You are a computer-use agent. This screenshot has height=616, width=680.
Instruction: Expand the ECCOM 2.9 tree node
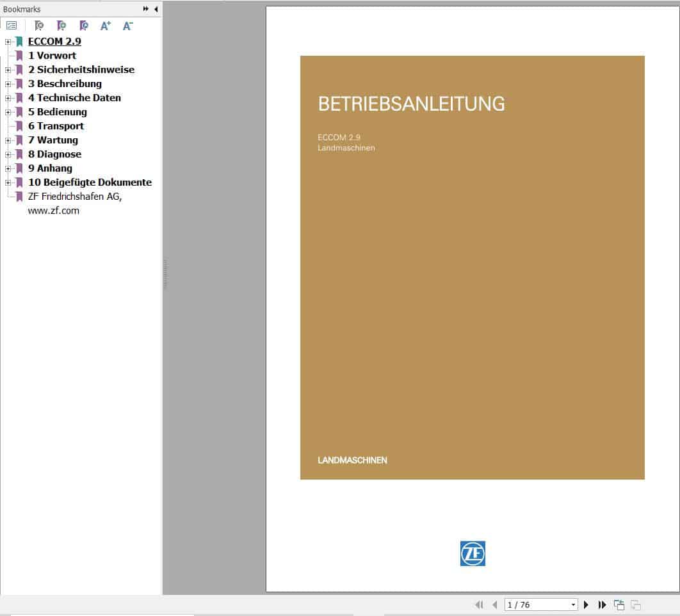[8, 42]
